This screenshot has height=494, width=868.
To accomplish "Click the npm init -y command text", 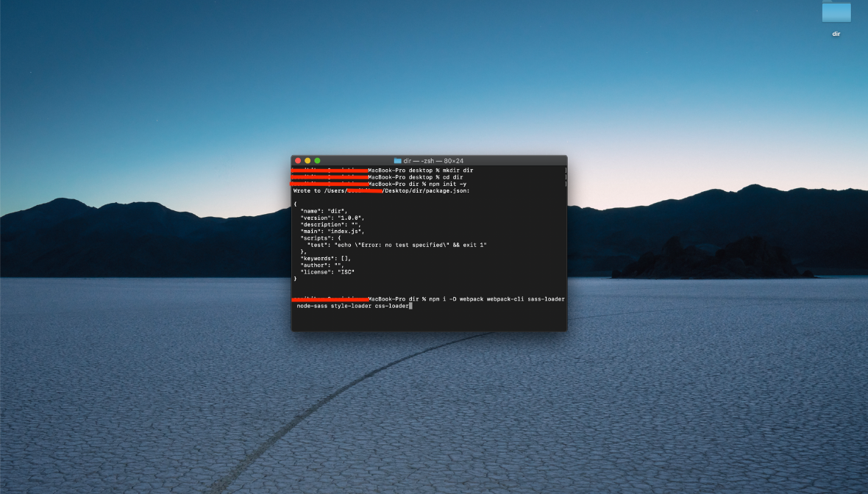I will [x=447, y=184].
